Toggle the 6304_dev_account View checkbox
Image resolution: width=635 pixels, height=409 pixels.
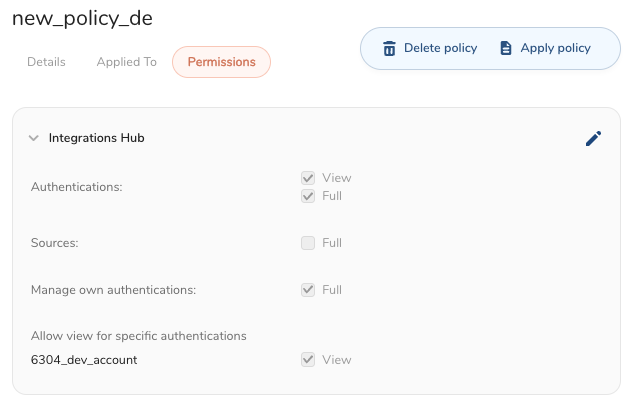pos(308,360)
